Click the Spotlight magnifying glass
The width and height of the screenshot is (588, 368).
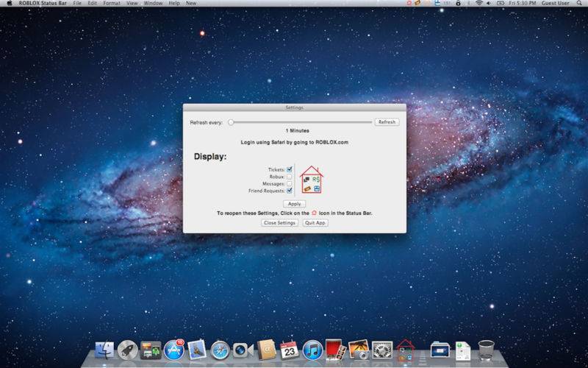(x=579, y=3)
